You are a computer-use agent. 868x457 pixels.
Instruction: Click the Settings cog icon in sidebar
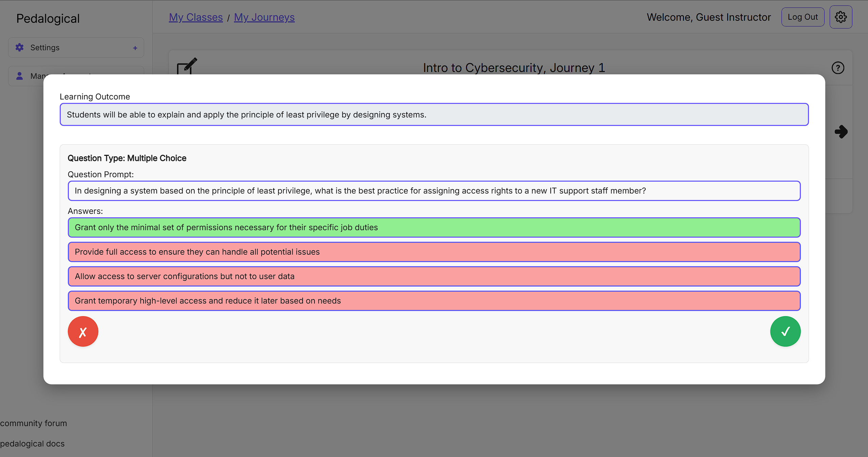click(20, 48)
